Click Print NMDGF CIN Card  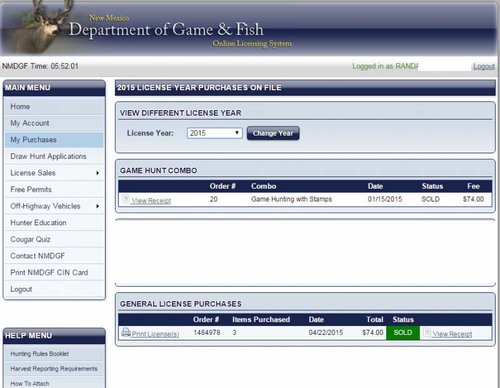tap(49, 272)
